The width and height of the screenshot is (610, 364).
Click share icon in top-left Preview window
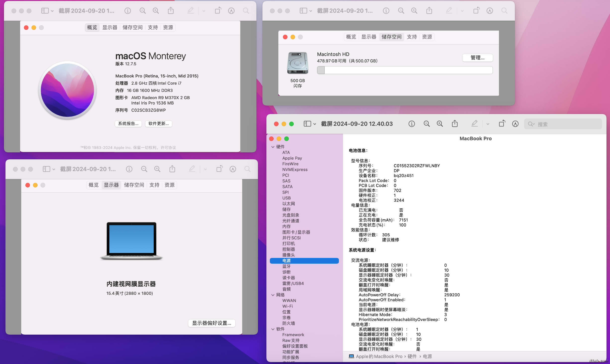point(171,11)
